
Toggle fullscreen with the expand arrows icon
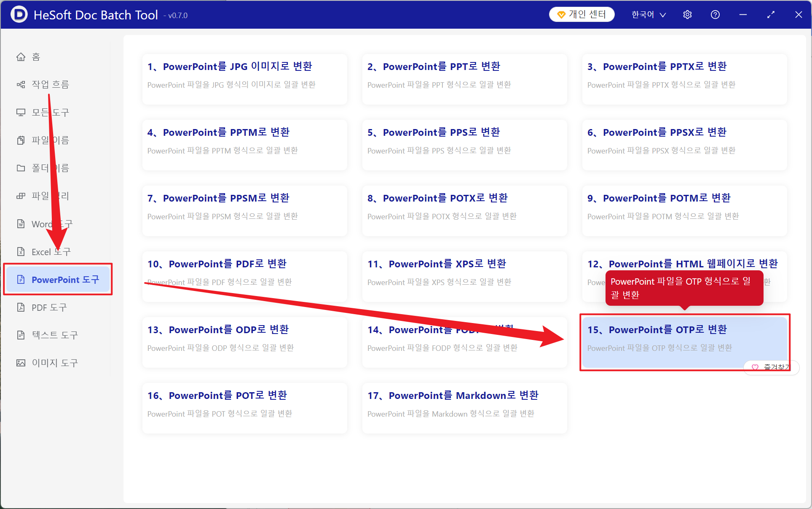(771, 15)
